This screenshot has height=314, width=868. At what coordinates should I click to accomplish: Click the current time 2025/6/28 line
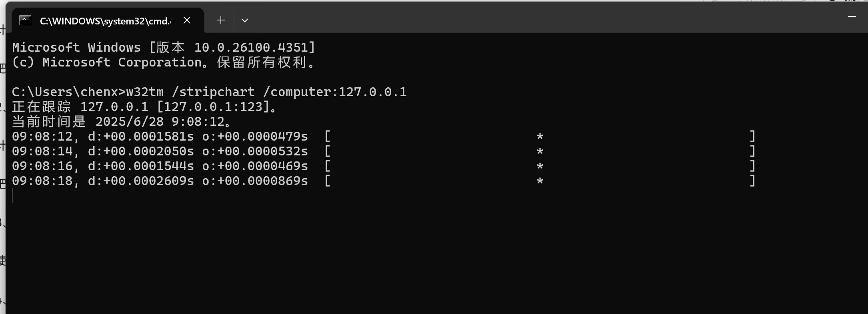[122, 121]
